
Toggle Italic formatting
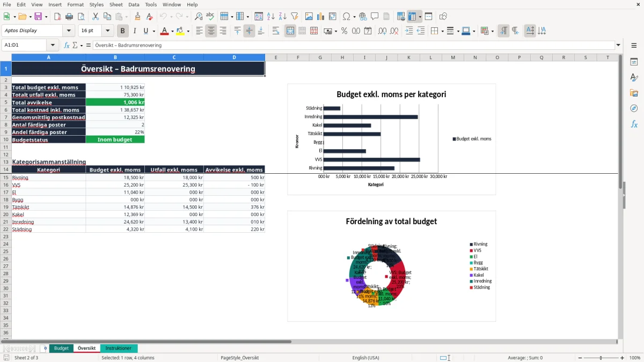pos(135,31)
